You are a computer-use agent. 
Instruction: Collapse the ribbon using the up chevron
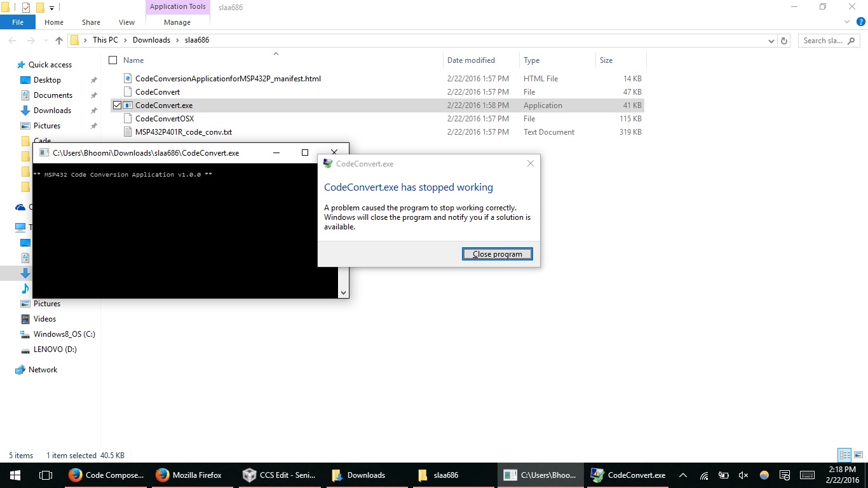pos(276,54)
